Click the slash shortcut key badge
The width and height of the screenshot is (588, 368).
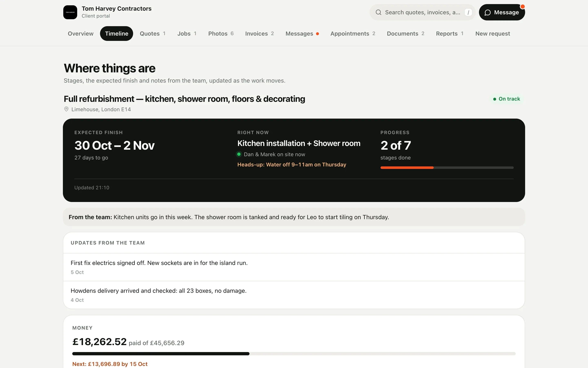click(x=468, y=12)
